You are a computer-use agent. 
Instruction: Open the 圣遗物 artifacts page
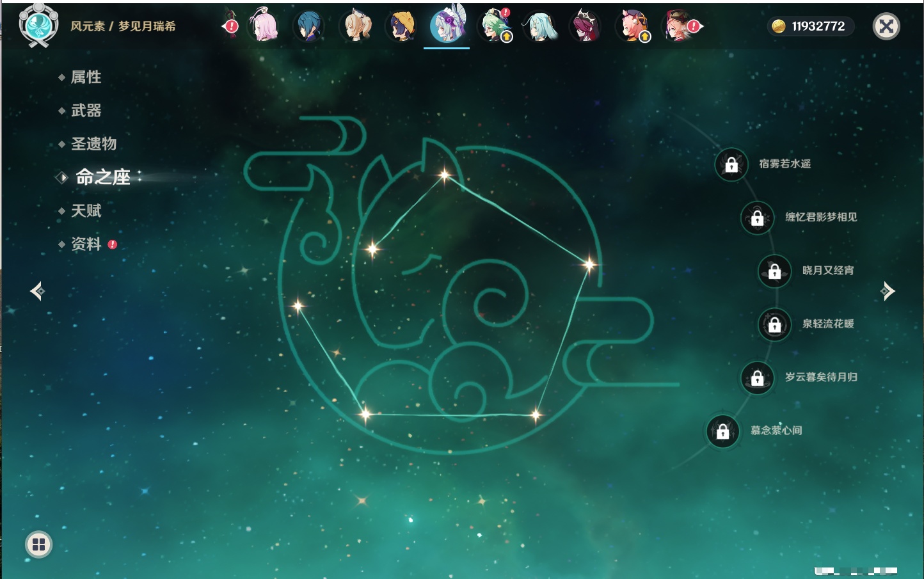[93, 144]
